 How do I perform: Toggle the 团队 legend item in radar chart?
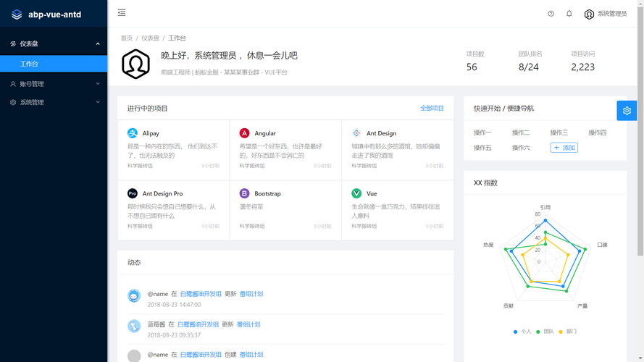coord(545,332)
